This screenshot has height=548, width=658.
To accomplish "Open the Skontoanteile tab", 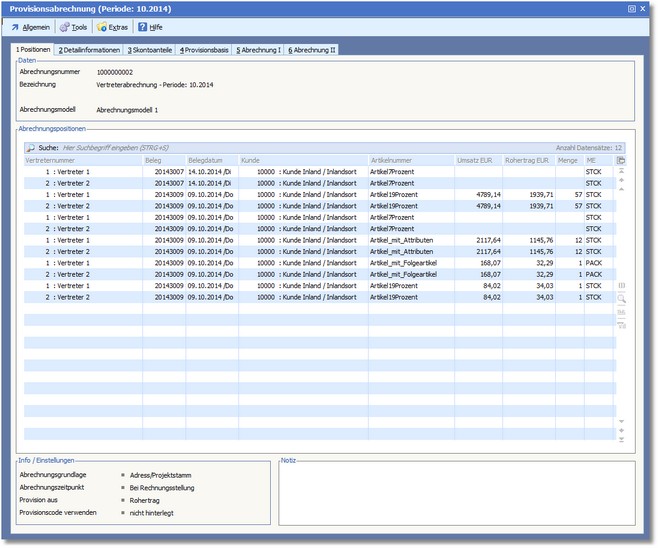I will click(150, 49).
